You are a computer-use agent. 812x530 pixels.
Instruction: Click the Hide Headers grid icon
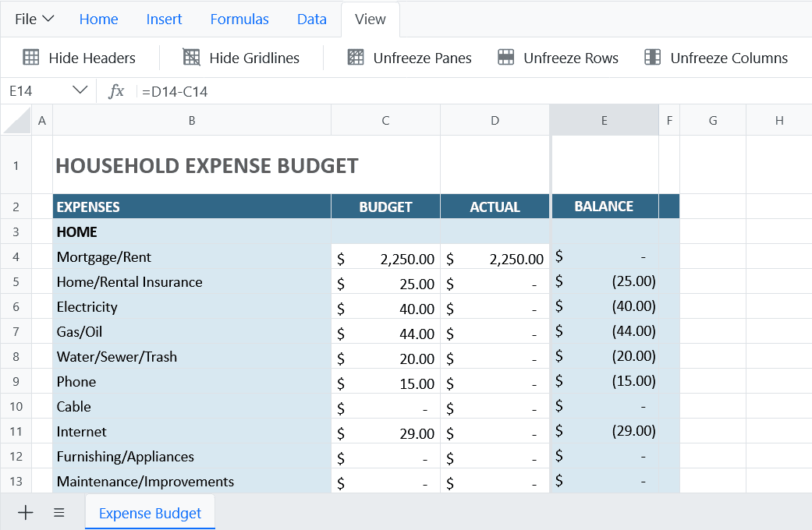click(x=31, y=58)
